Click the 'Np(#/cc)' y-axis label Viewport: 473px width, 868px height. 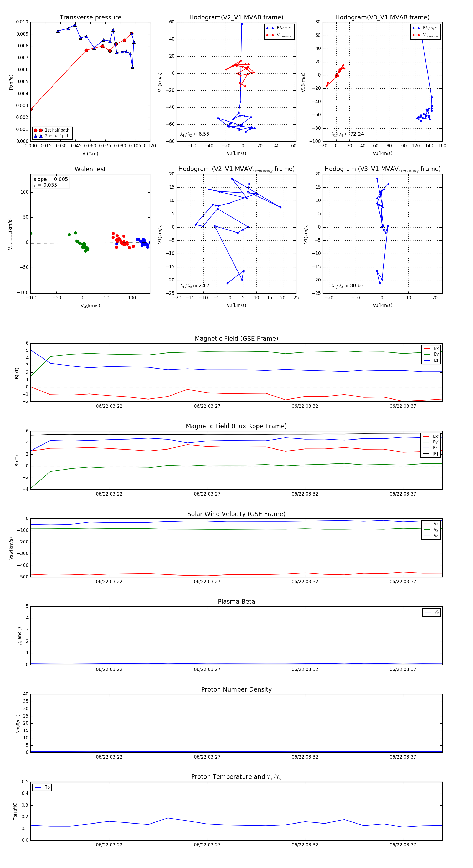pos(18,724)
